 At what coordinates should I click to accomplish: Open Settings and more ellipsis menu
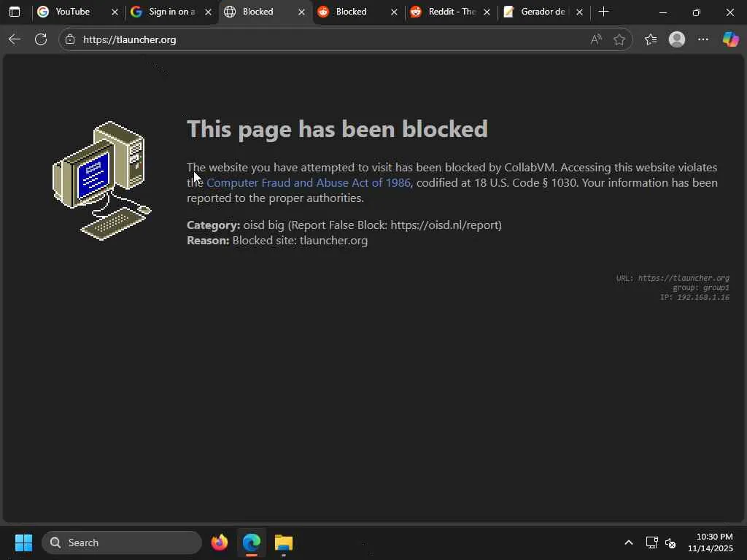703,39
